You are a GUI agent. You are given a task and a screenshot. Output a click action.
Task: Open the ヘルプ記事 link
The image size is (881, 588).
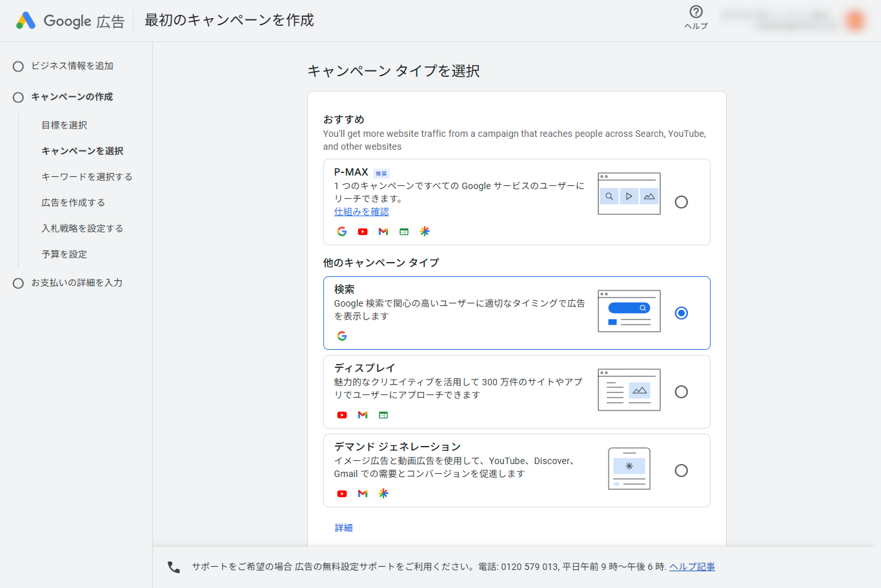click(x=693, y=566)
